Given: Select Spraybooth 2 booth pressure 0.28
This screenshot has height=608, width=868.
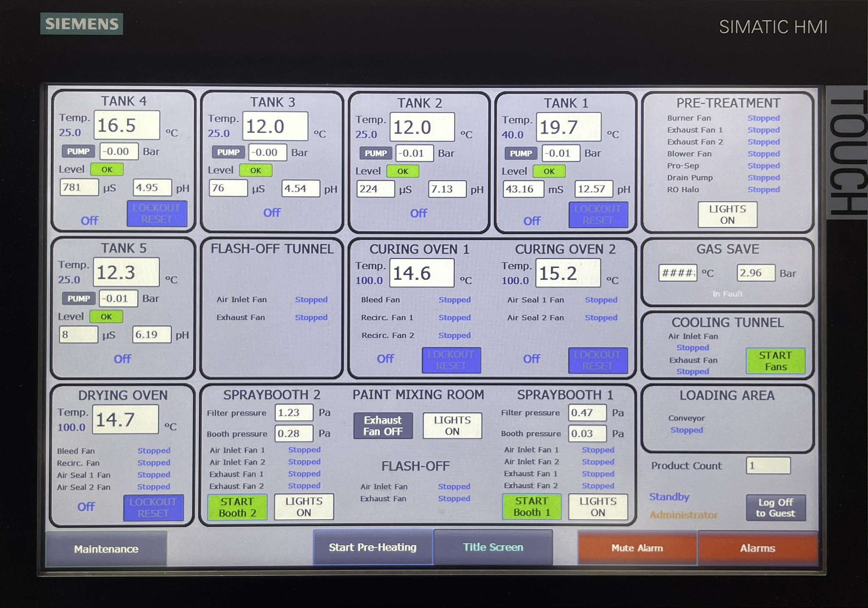Looking at the screenshot, I should click(294, 434).
